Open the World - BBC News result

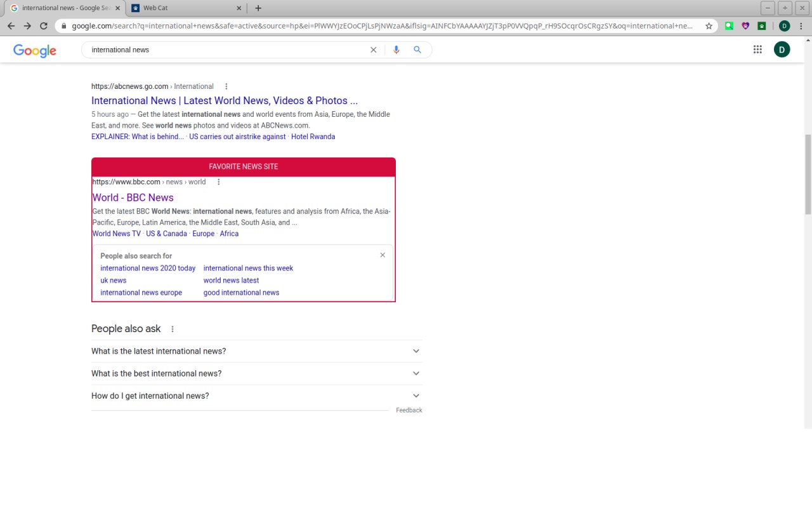pos(133,197)
